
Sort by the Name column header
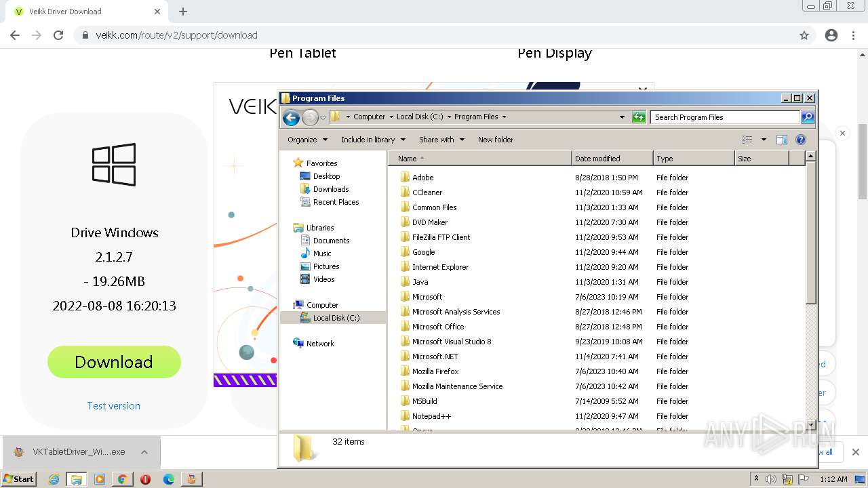click(x=480, y=159)
